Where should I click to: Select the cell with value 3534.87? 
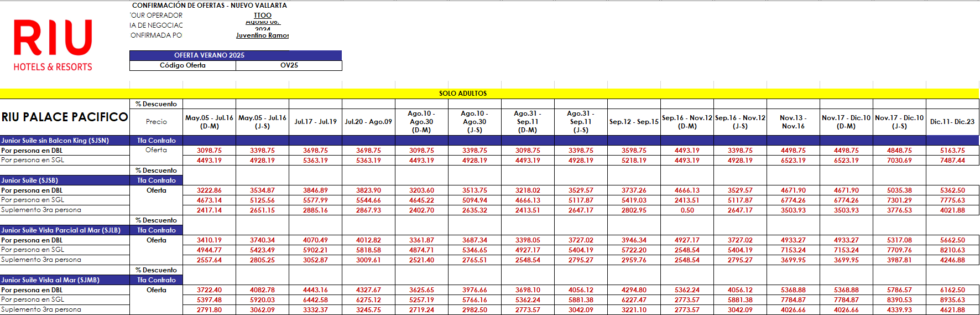(263, 190)
